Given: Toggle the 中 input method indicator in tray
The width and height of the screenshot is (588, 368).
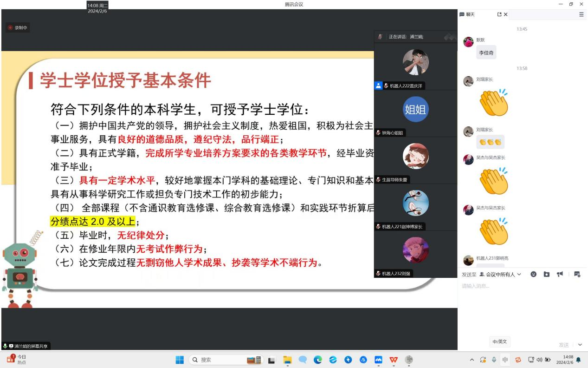Looking at the screenshot, I should point(505,360).
